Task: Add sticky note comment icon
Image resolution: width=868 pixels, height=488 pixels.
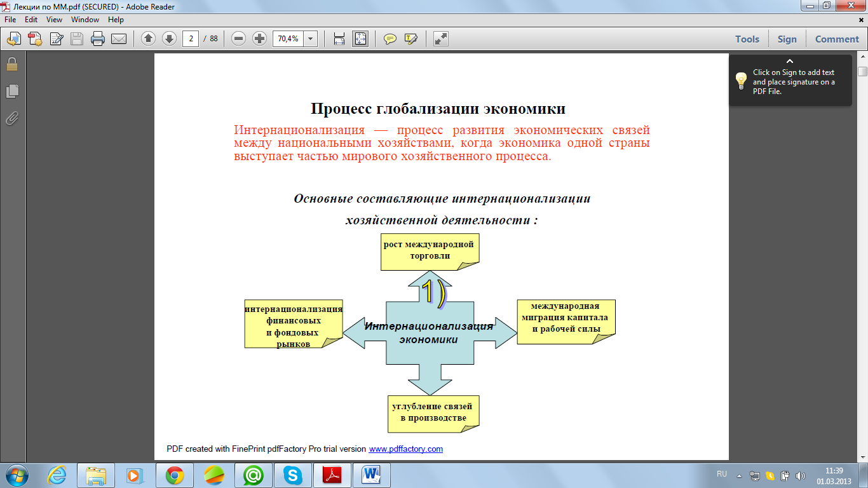Action: [x=390, y=39]
